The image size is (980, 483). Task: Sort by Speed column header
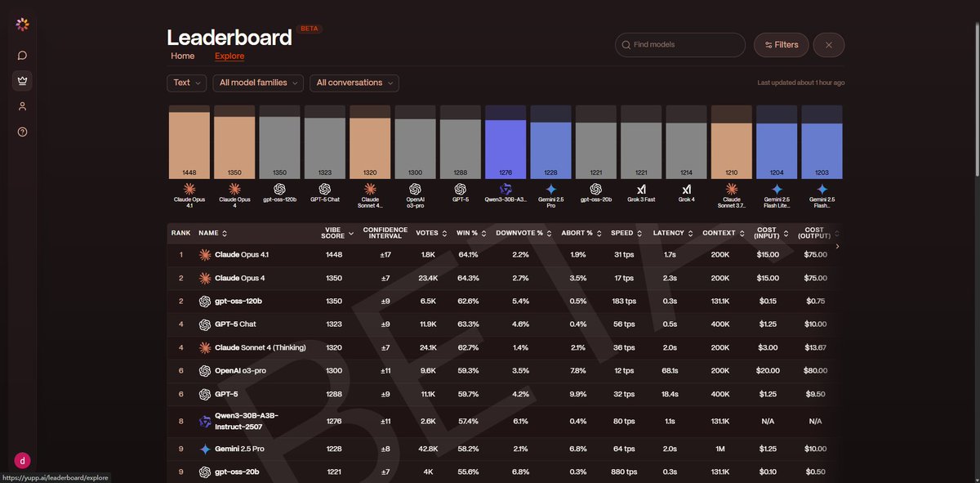pos(627,233)
